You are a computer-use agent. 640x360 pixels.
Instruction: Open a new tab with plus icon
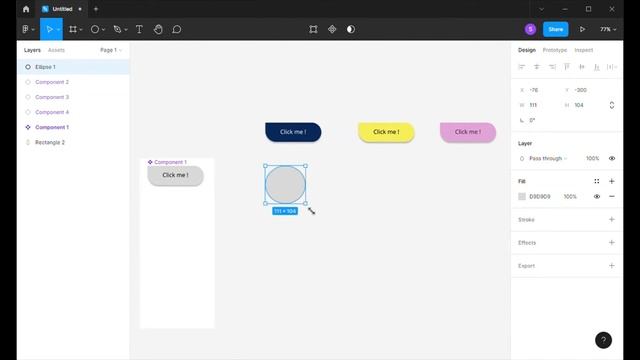(x=96, y=9)
